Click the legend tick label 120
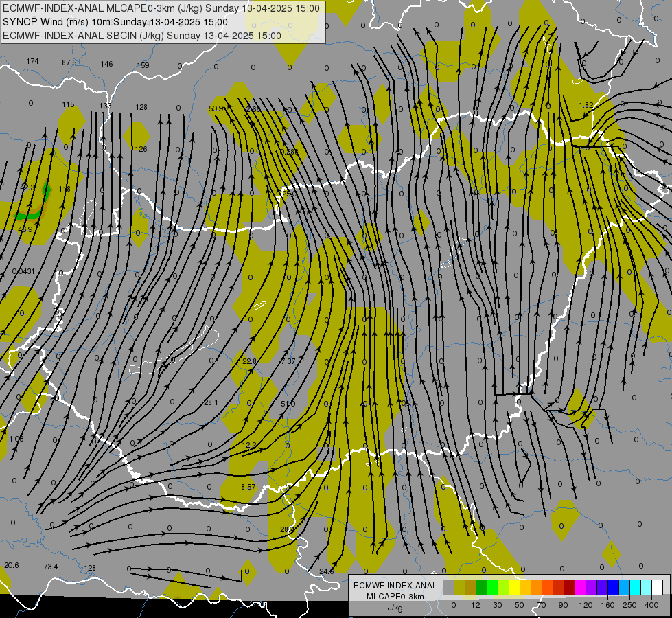Image resolution: width=672 pixels, height=618 pixels. [586, 605]
